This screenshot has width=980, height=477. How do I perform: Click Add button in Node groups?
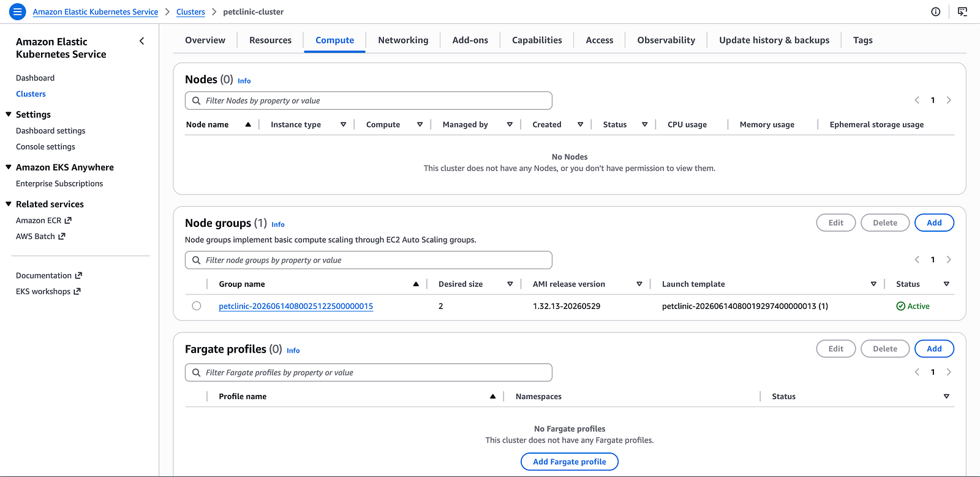(934, 223)
